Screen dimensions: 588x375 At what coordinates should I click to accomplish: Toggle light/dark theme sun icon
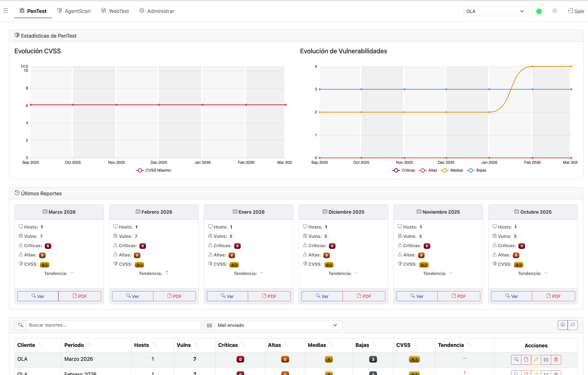pyautogui.click(x=555, y=11)
